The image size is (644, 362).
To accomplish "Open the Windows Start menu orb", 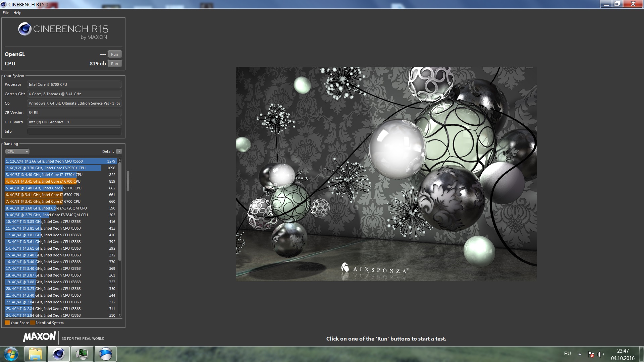I will [x=11, y=354].
